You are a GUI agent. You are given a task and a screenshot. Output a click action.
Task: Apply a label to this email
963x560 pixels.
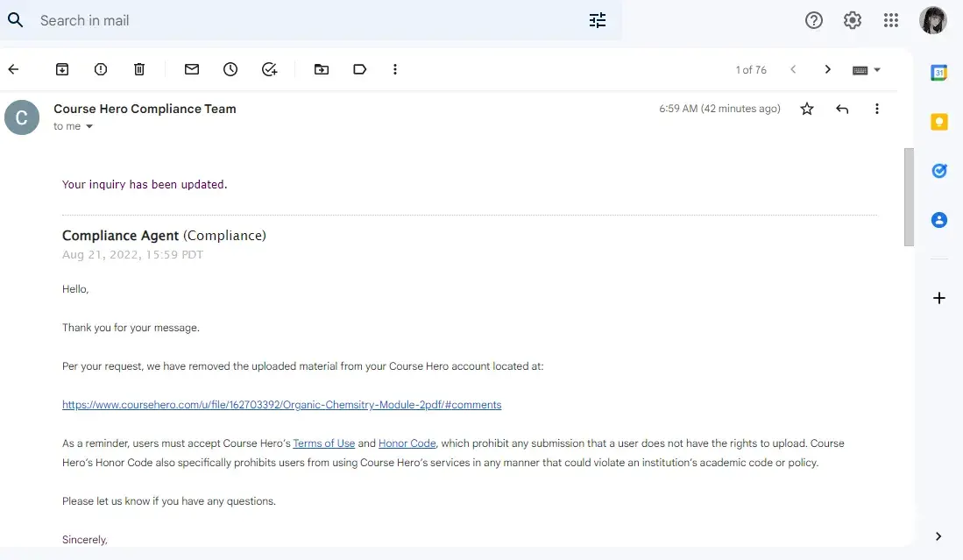[359, 69]
